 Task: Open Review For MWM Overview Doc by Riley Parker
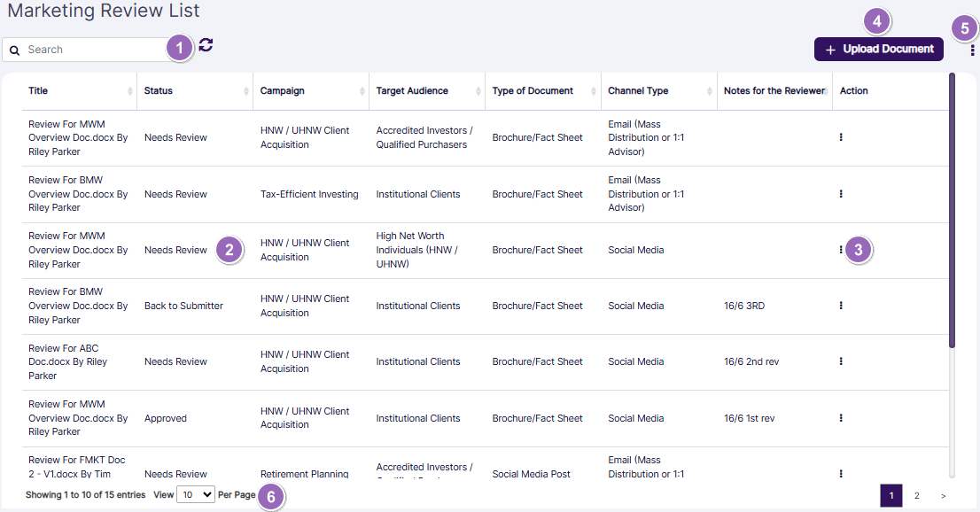tap(76, 137)
